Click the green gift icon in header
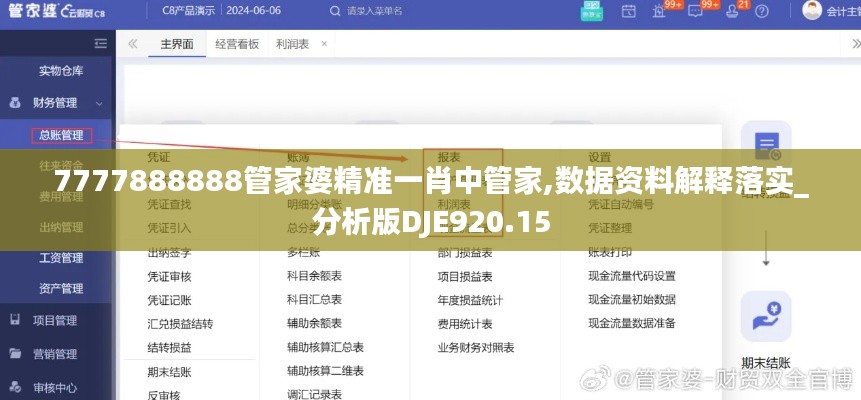Viewport: 861px width, 400px height. [x=592, y=12]
